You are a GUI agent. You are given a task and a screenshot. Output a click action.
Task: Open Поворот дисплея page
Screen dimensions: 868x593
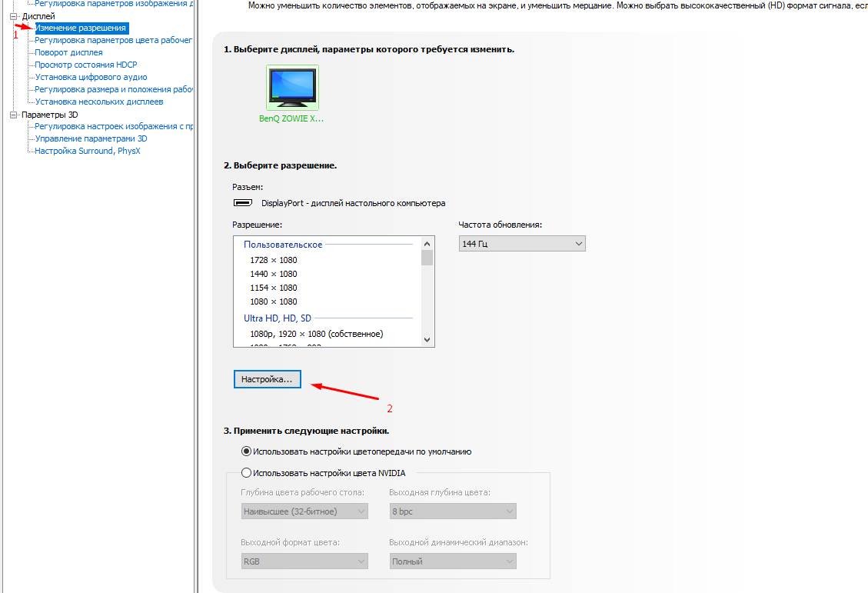[x=68, y=52]
